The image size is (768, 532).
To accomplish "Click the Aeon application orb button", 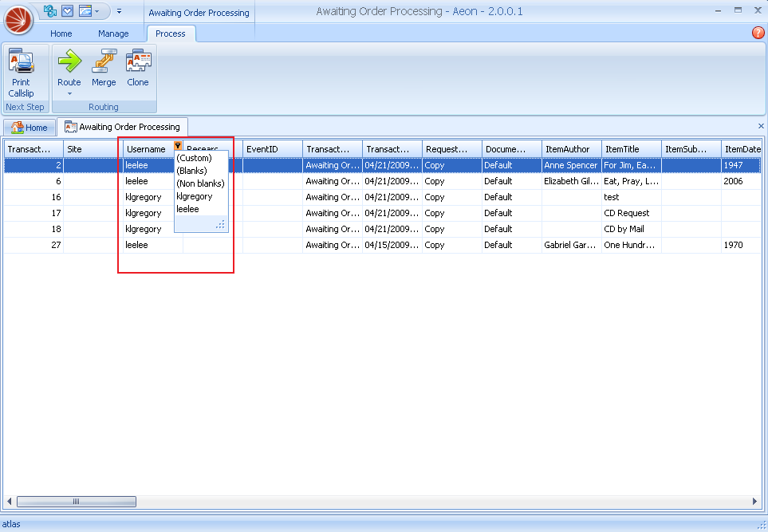I will point(18,19).
